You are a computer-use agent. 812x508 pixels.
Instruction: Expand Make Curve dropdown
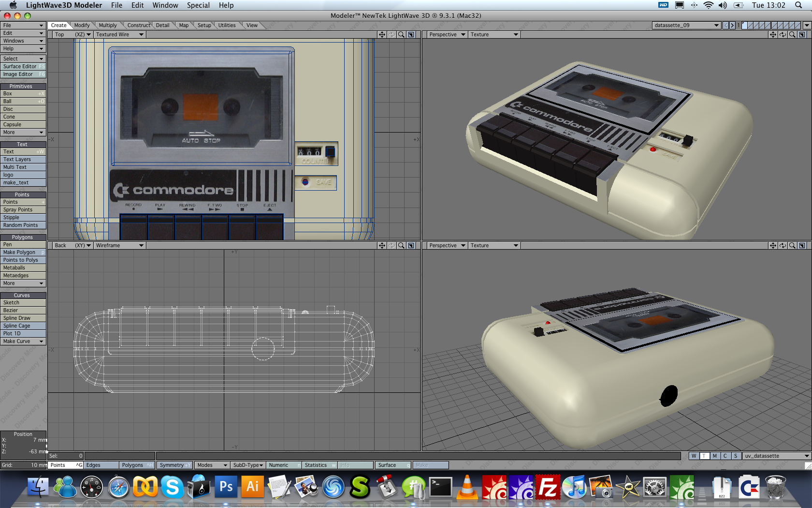click(x=23, y=341)
